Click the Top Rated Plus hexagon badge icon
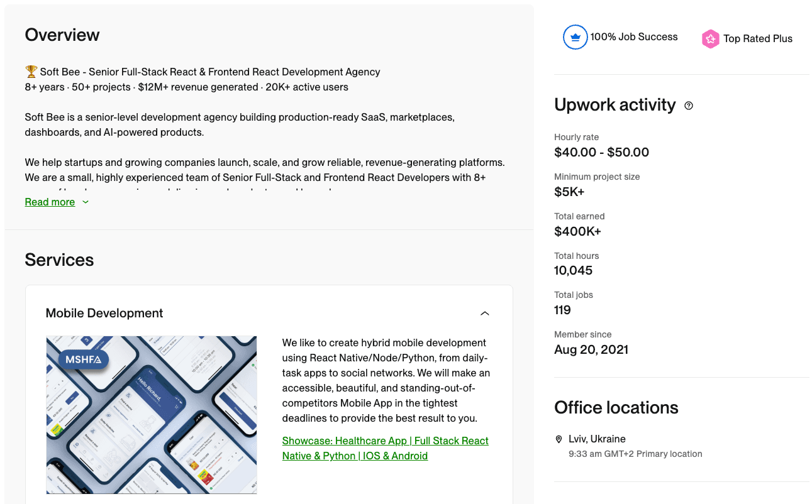The height and width of the screenshot is (504, 812). [x=710, y=38]
